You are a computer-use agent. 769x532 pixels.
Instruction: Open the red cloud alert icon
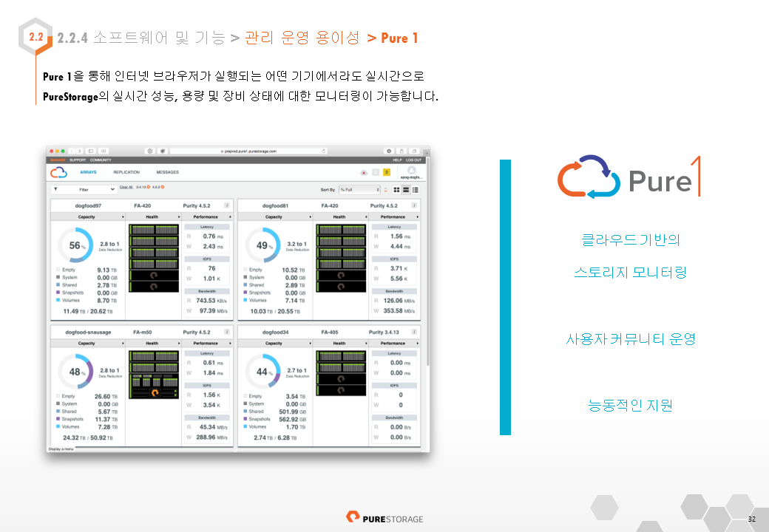[x=364, y=172]
